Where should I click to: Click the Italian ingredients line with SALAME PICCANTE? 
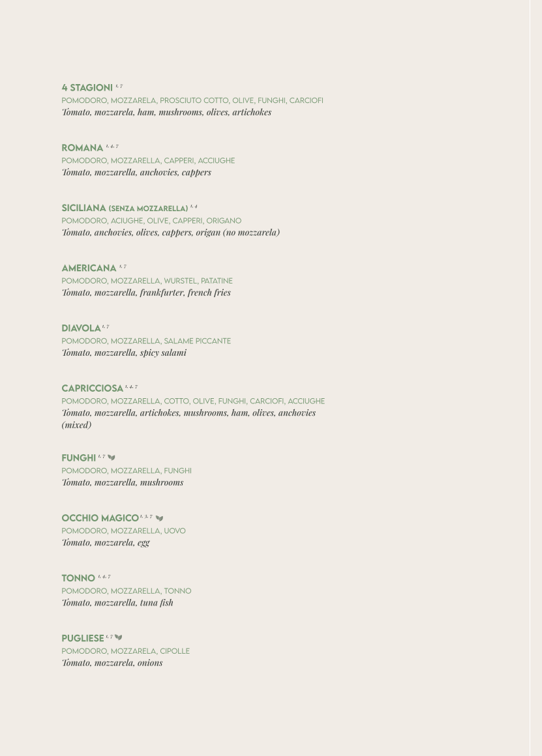pos(146,341)
